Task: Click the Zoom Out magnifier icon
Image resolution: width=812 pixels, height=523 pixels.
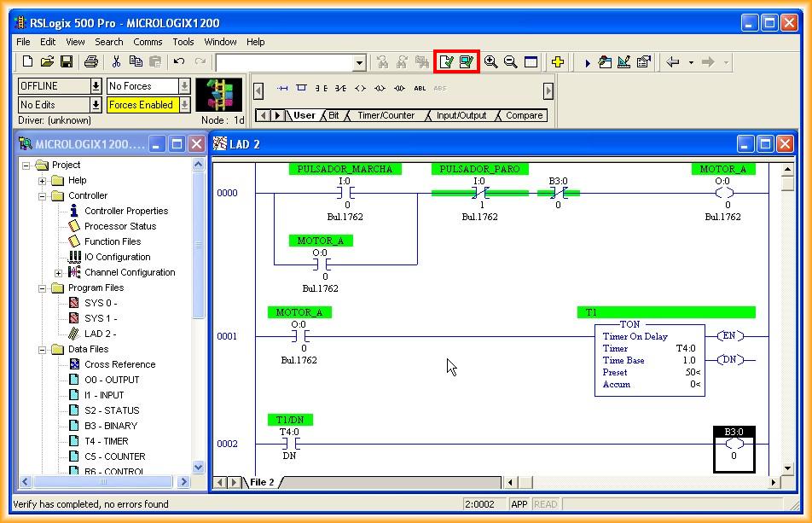Action: coord(510,61)
